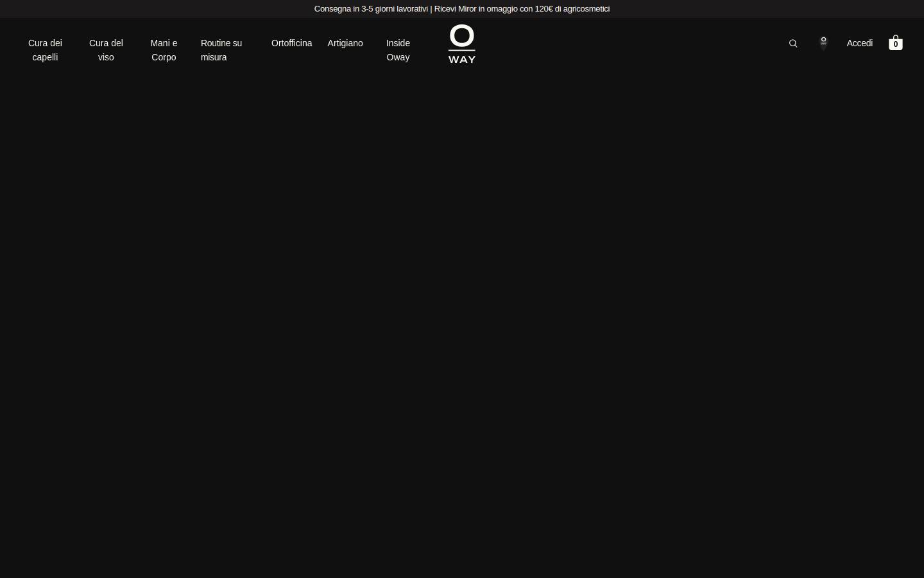Image resolution: width=924 pixels, height=578 pixels.
Task: Open the Cura del viso menu
Action: pyautogui.click(x=106, y=50)
